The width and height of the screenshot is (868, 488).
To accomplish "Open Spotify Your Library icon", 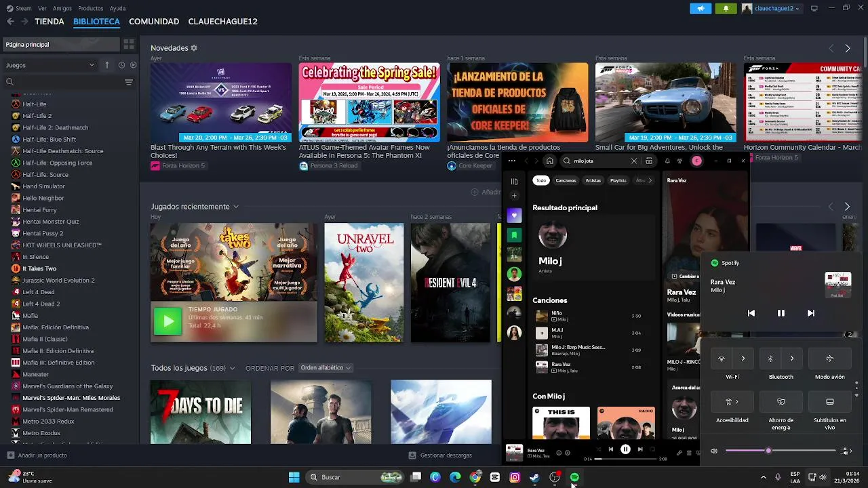I will click(x=514, y=182).
